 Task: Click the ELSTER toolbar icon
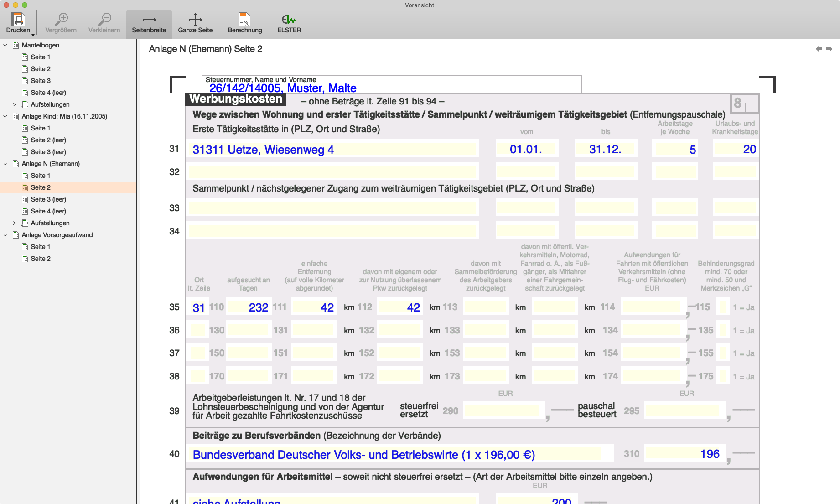[289, 20]
